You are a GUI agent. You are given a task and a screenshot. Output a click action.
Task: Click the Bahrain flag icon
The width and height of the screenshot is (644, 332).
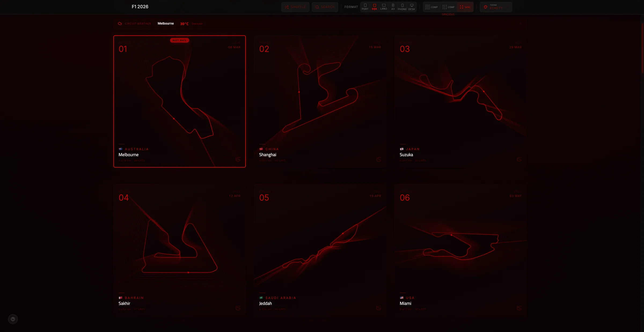coord(120,298)
